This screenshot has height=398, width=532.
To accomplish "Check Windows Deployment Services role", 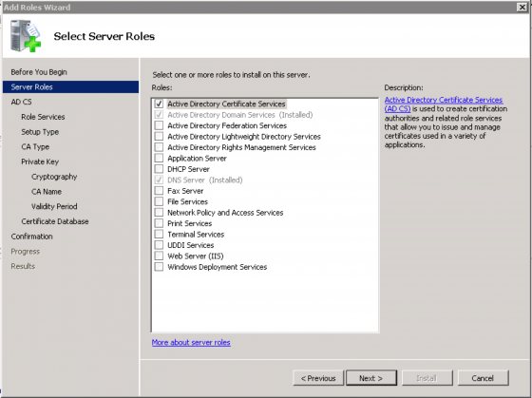I will pyautogui.click(x=159, y=267).
